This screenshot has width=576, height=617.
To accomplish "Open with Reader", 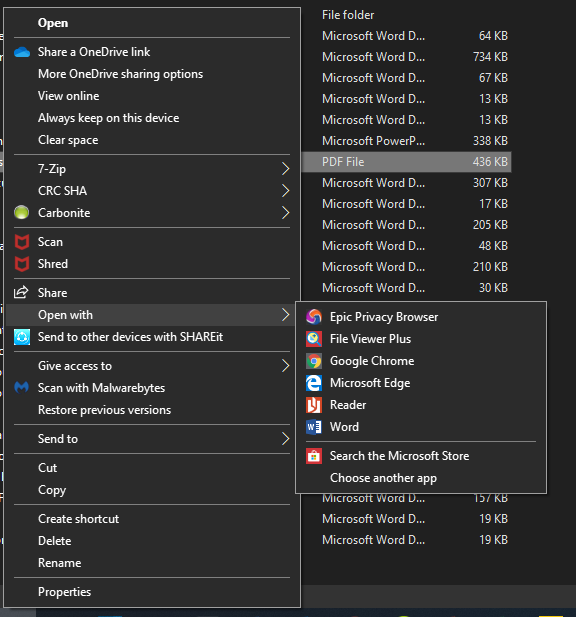I will pyautogui.click(x=421, y=405).
